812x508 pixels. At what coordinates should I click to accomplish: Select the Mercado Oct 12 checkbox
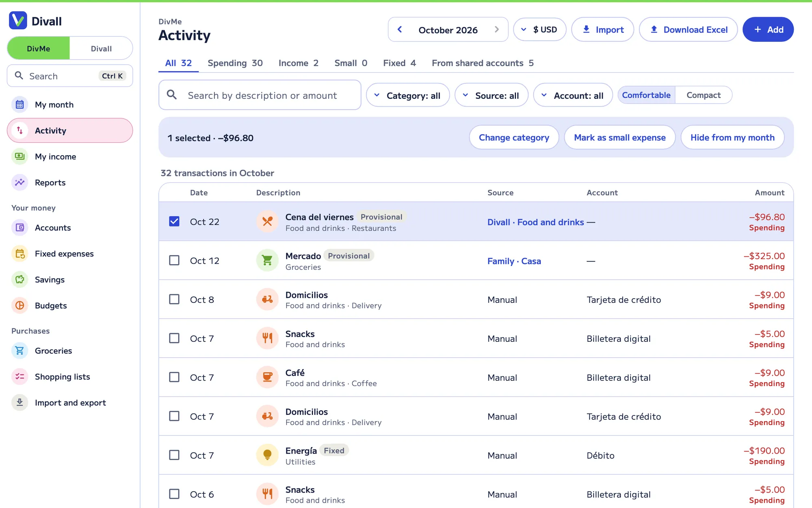pos(174,261)
